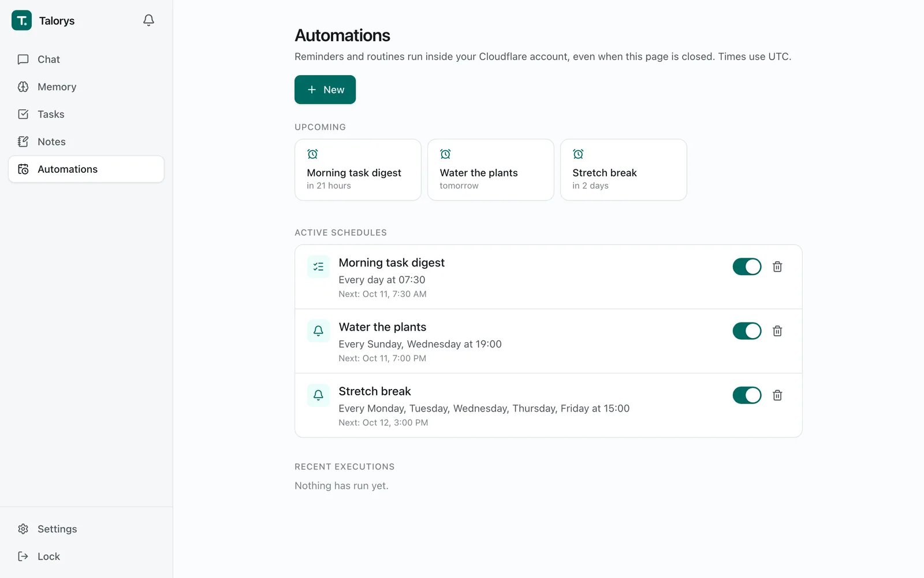
Task: Delete the Water the plants schedule
Action: tap(777, 331)
